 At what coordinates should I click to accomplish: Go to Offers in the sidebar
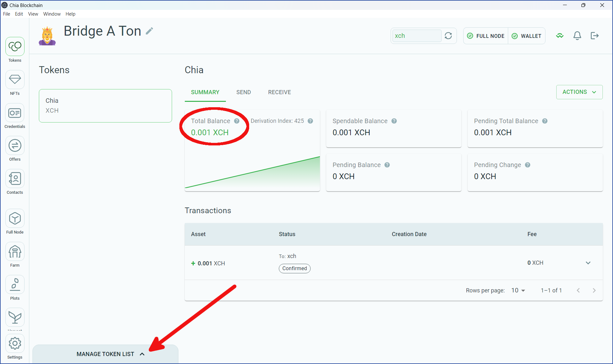point(15,146)
